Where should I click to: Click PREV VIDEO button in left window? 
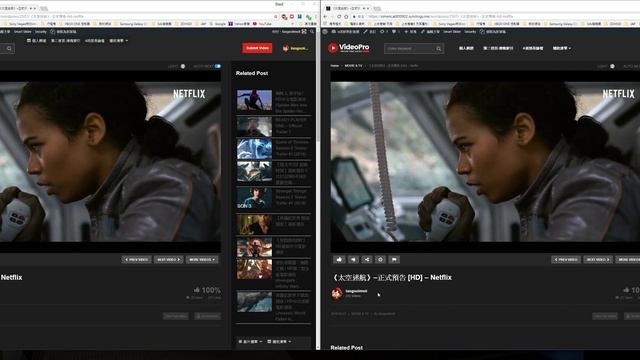pyautogui.click(x=136, y=260)
